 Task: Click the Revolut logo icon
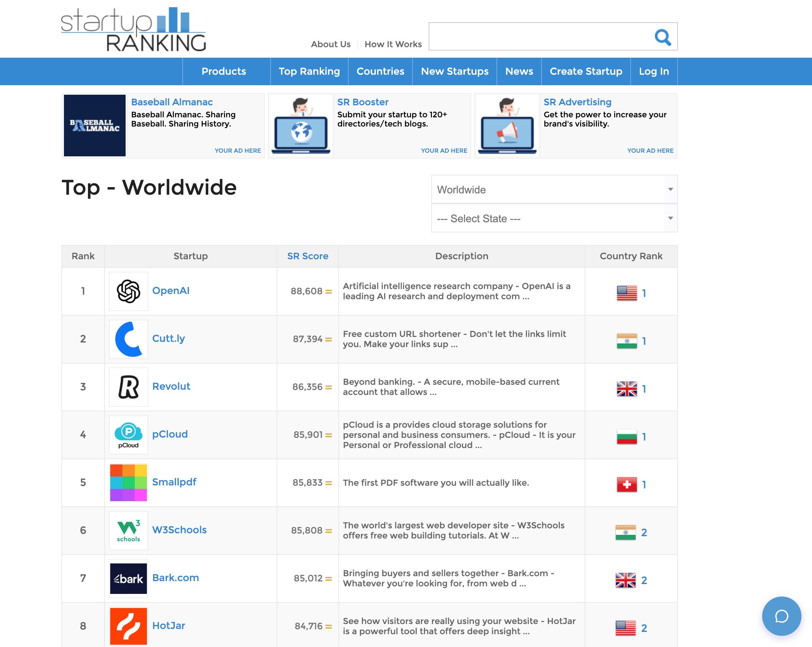pos(129,387)
